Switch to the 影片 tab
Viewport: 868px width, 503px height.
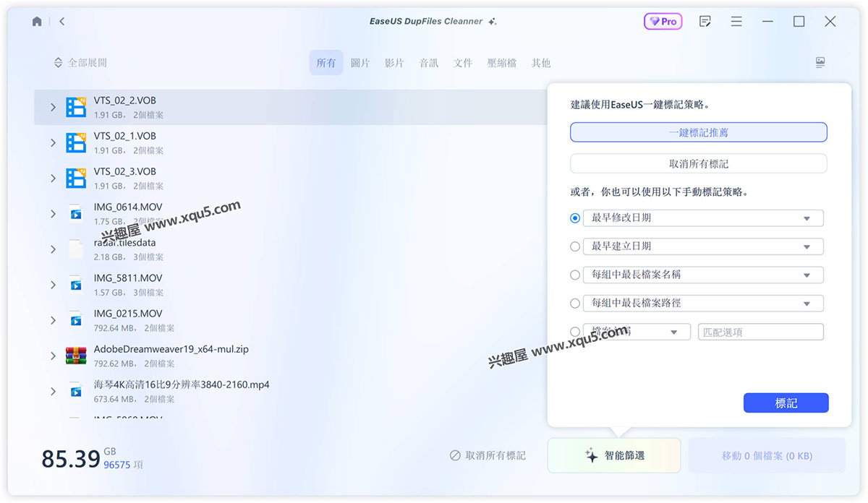(394, 63)
